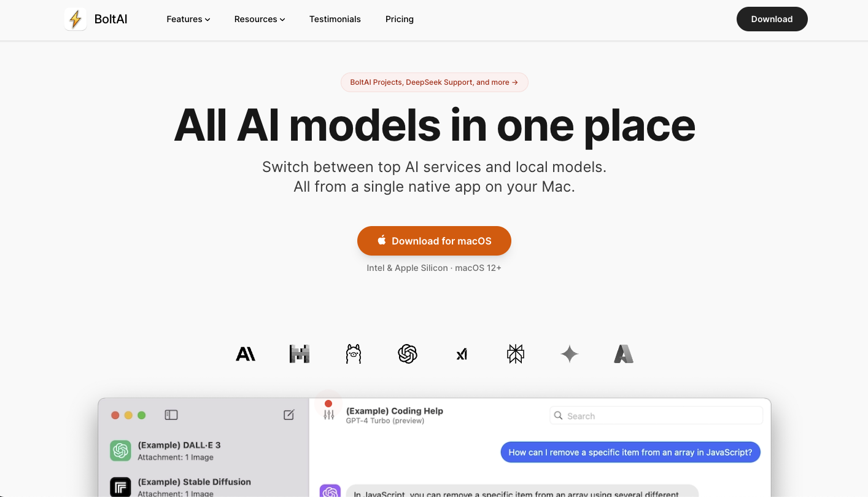Click the BoltAI lightning bolt logo
The width and height of the screenshot is (868, 497).
click(76, 19)
